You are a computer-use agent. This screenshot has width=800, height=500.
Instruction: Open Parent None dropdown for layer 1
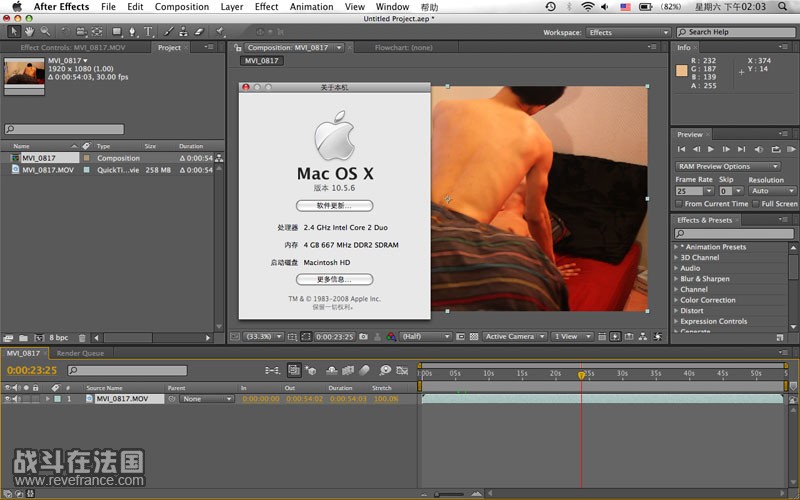coord(207,399)
